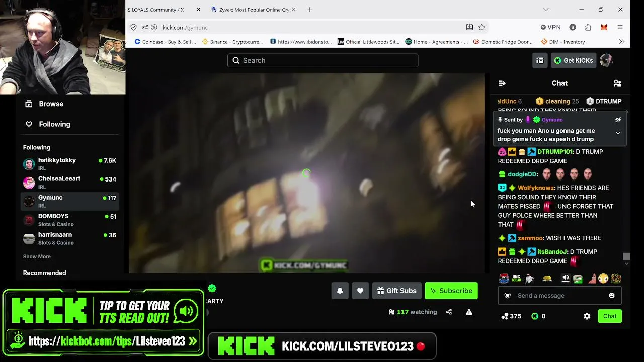Open the chat settings gear
Image resolution: width=644 pixels, height=362 pixels.
point(587,316)
